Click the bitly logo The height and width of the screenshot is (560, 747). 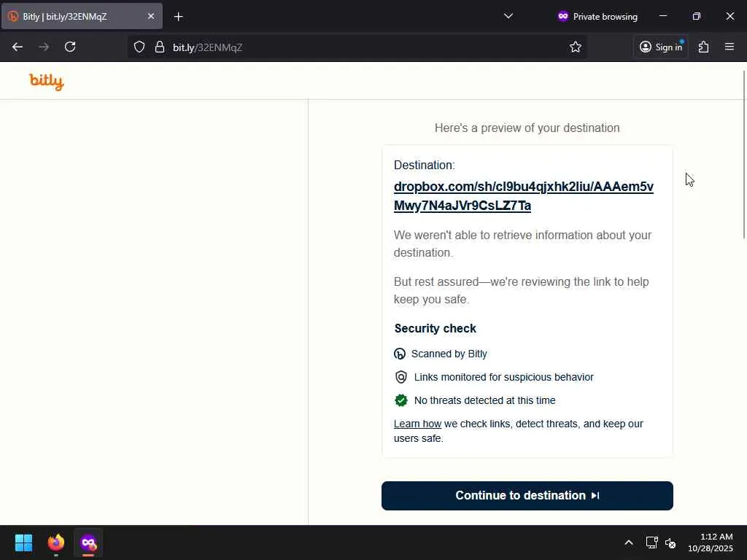(46, 82)
